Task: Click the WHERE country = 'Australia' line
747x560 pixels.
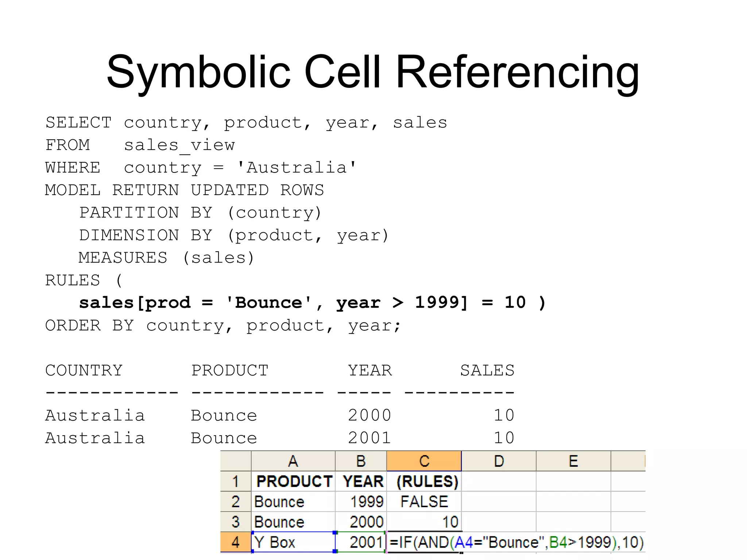Action: 201,168
